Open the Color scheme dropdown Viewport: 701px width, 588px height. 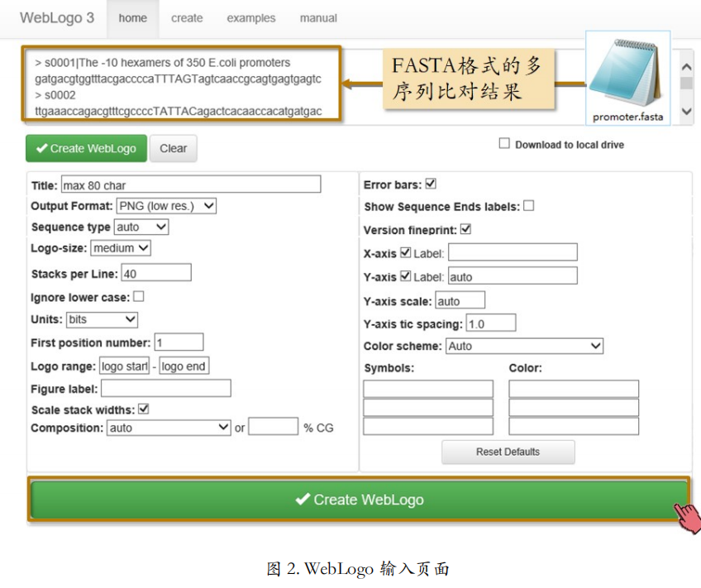524,346
